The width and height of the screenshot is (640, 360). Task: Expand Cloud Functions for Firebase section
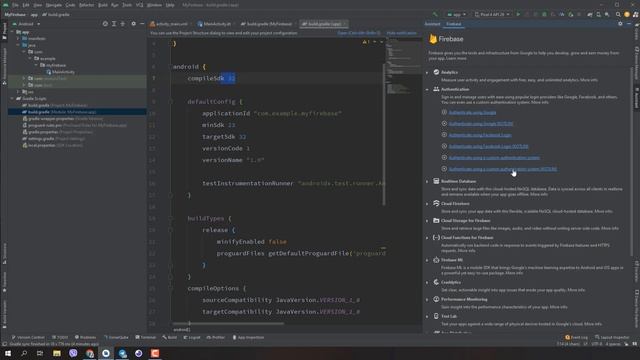pyautogui.click(x=427, y=238)
